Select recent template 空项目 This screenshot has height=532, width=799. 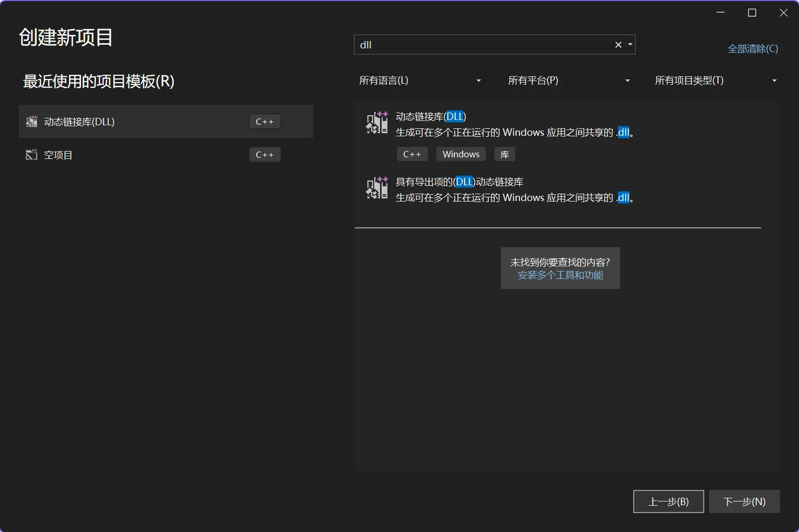[x=58, y=155]
